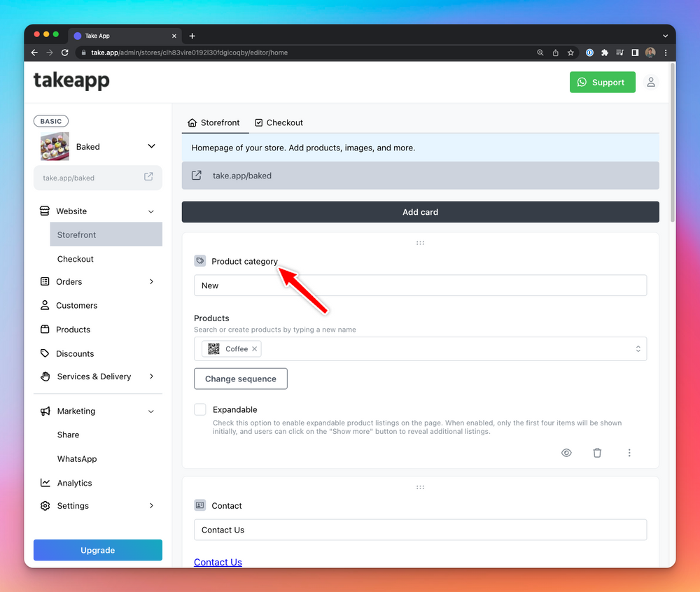Open the WhatsApp Support button
Screen dimensions: 700x592
pos(602,82)
